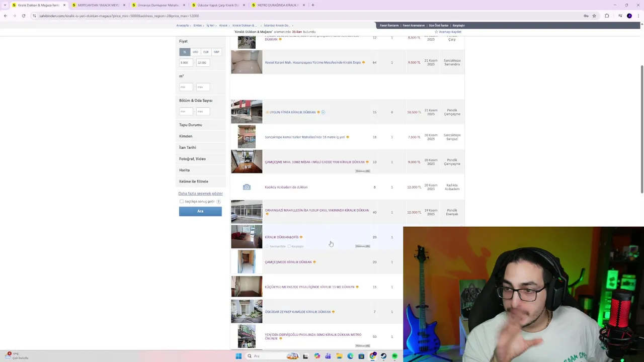
Task: Open ÜSKÜDAR ZEYNEP KAMİLDE KİRALIK DÜKKAN listing
Action: click(x=297, y=312)
